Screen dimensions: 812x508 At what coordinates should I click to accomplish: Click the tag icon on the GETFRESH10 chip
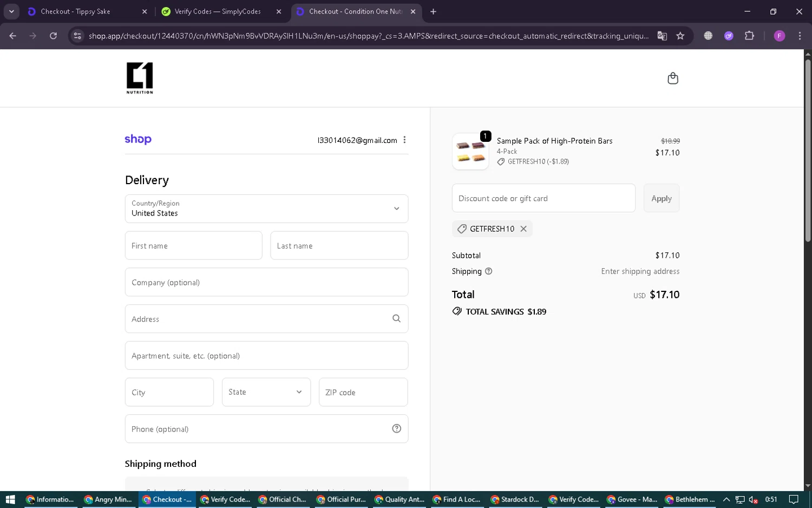(462, 229)
